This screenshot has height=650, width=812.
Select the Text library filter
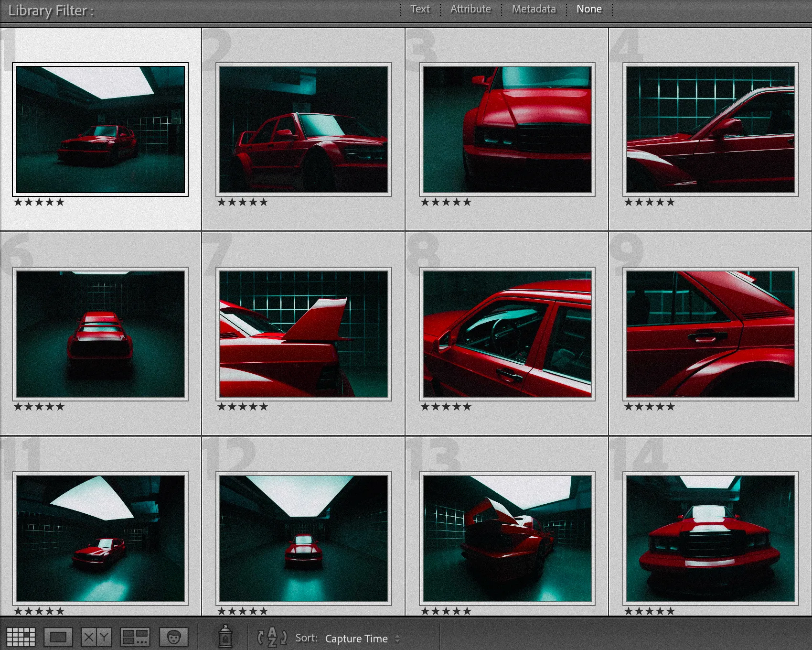420,9
